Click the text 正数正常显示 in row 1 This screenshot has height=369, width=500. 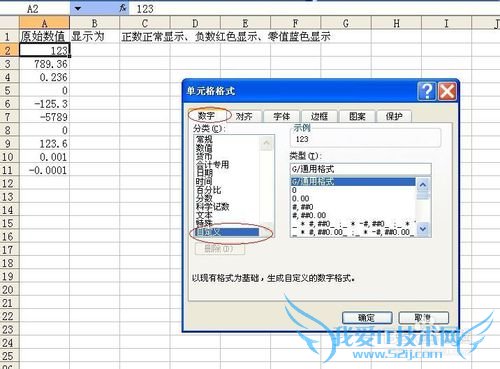(153, 37)
